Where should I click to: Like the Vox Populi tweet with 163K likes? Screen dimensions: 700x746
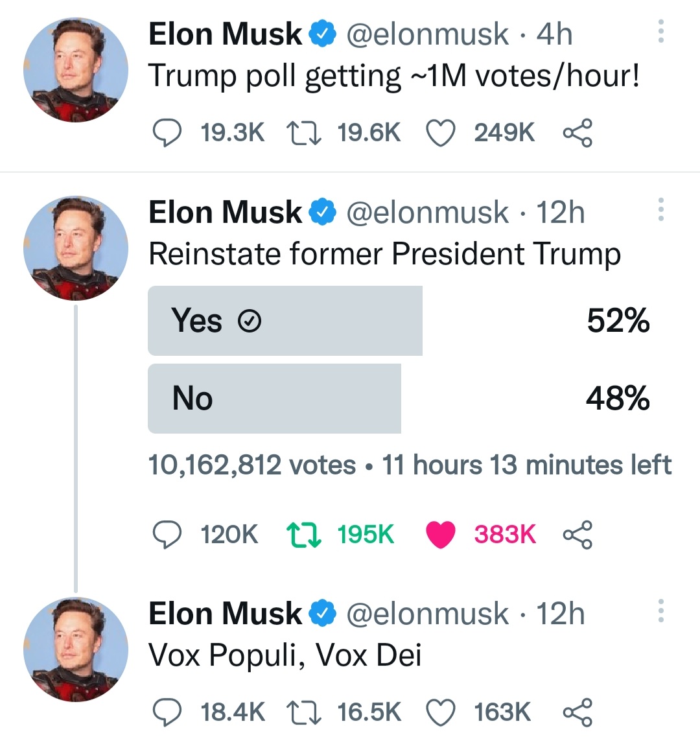(440, 713)
